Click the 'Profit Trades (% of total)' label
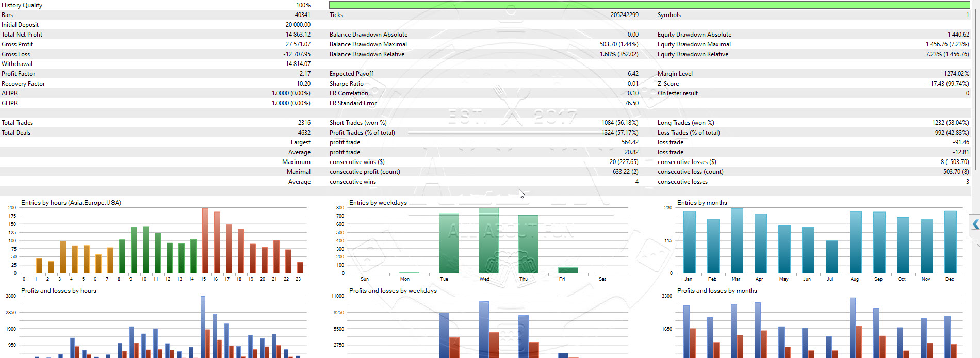 [x=363, y=133]
